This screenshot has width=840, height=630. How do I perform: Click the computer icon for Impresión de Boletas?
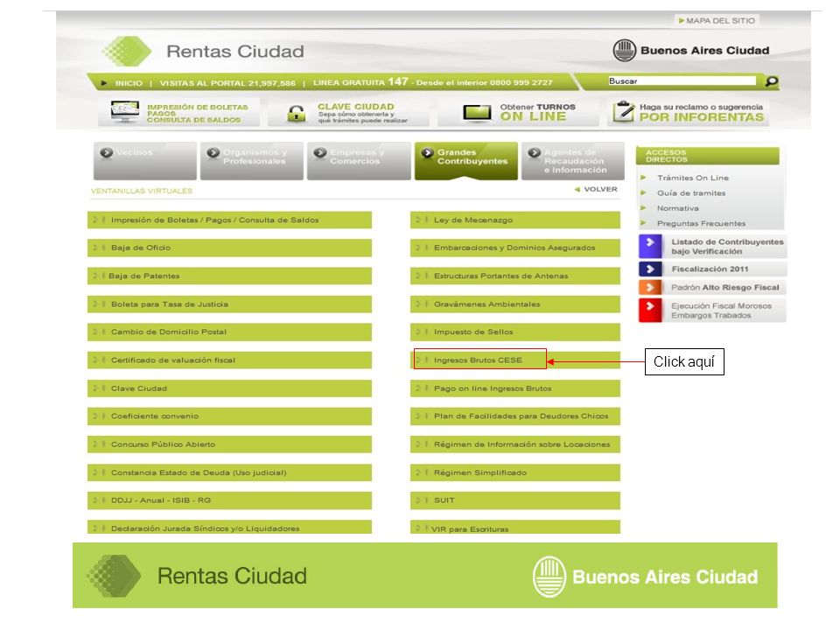(125, 111)
